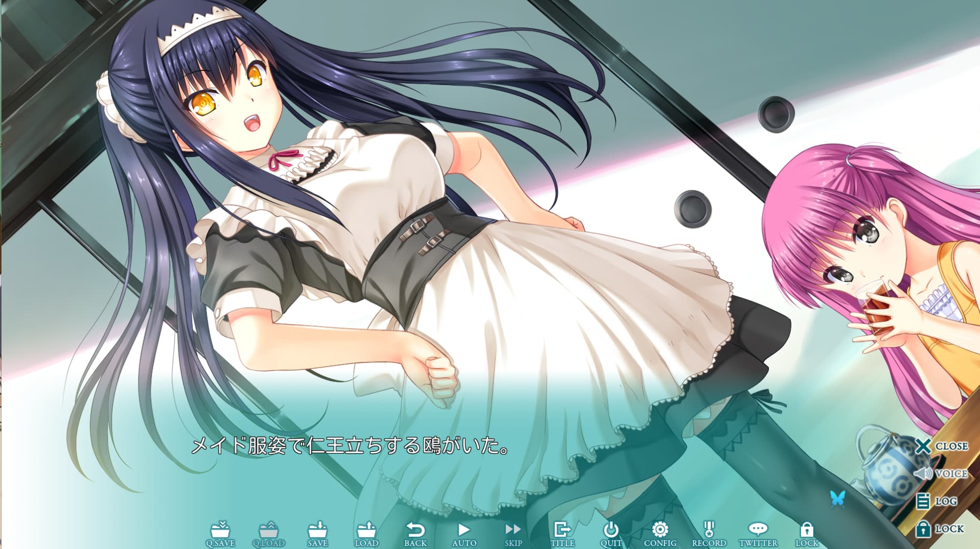Screen dimensions: 980x549
Task: Open the RECORD medal icon
Action: point(709,535)
